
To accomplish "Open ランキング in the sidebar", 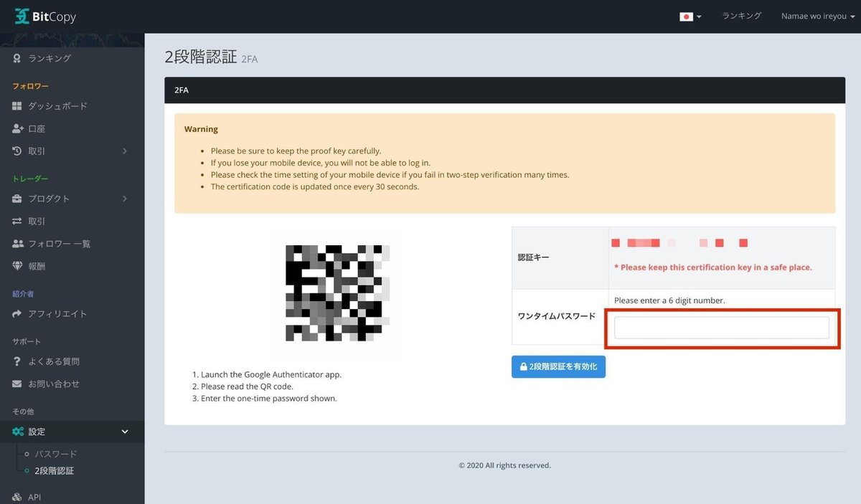I will point(50,58).
